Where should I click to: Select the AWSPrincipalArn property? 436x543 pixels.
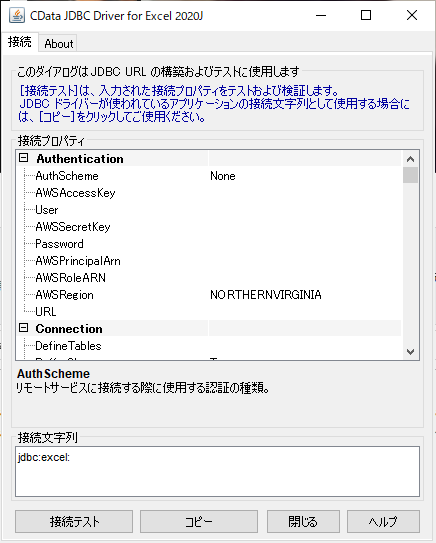pyautogui.click(x=78, y=261)
